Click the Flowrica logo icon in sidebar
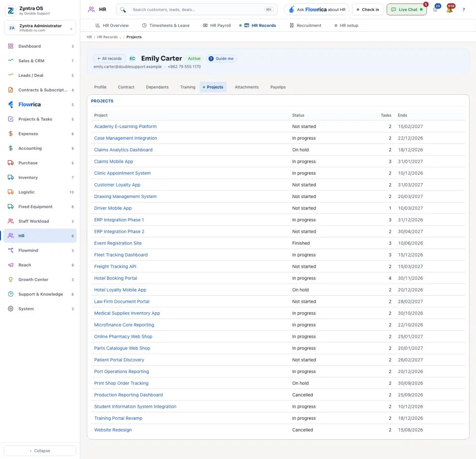Screen dimensions: 476x459 (10, 105)
